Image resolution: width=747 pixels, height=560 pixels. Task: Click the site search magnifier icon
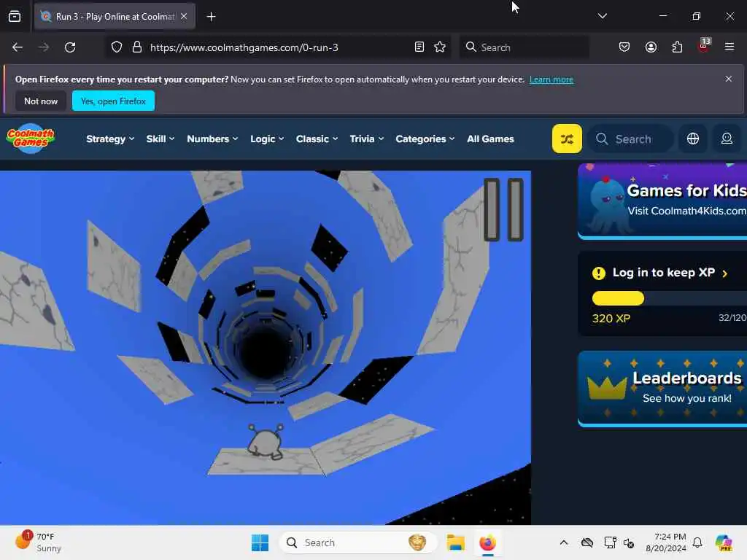pyautogui.click(x=602, y=139)
